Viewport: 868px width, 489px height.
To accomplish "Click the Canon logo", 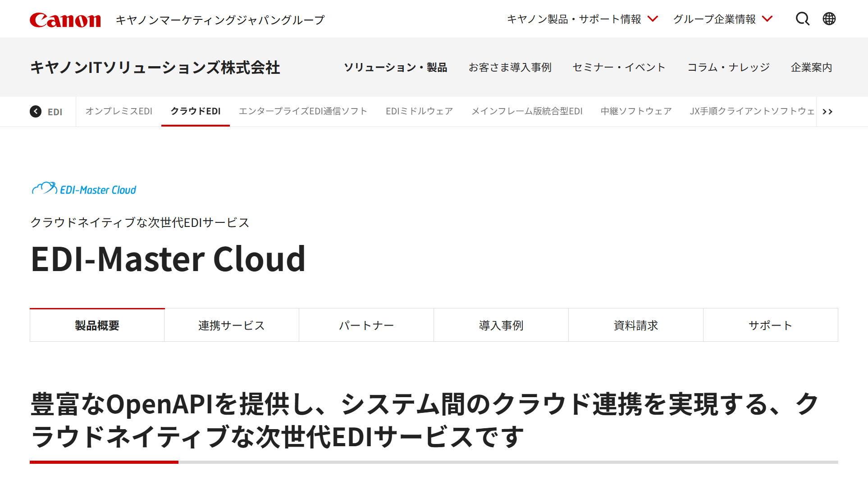I will click(x=65, y=19).
